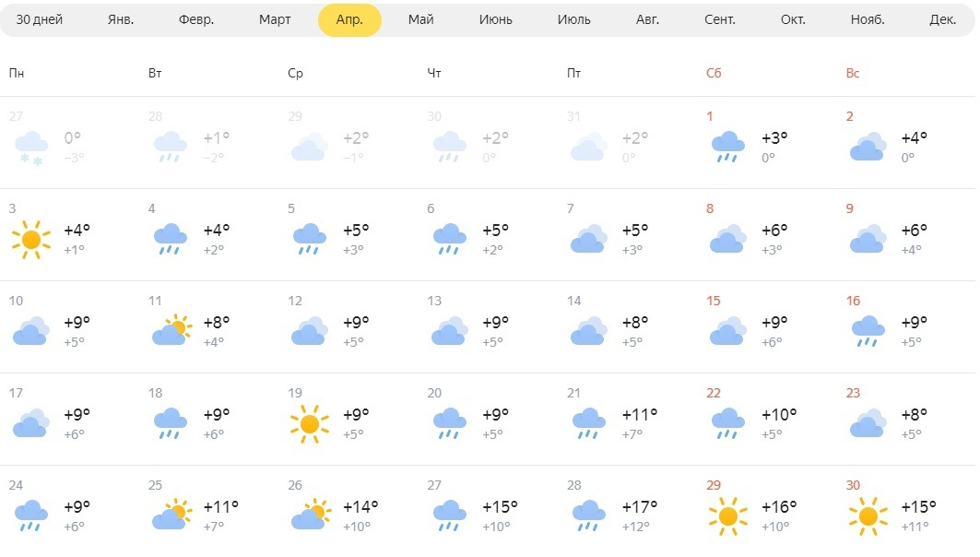Open the April 21 forecast with +11°

tap(628, 419)
